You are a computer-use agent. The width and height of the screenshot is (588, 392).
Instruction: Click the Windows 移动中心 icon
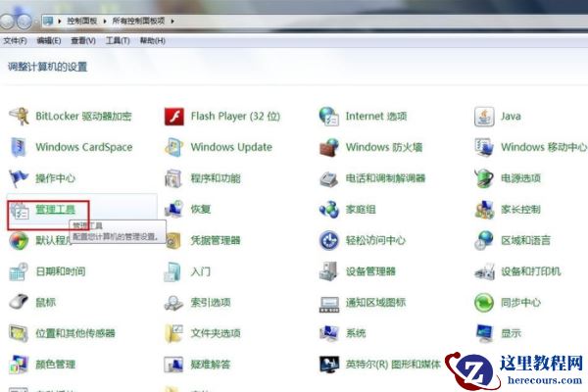click(484, 147)
